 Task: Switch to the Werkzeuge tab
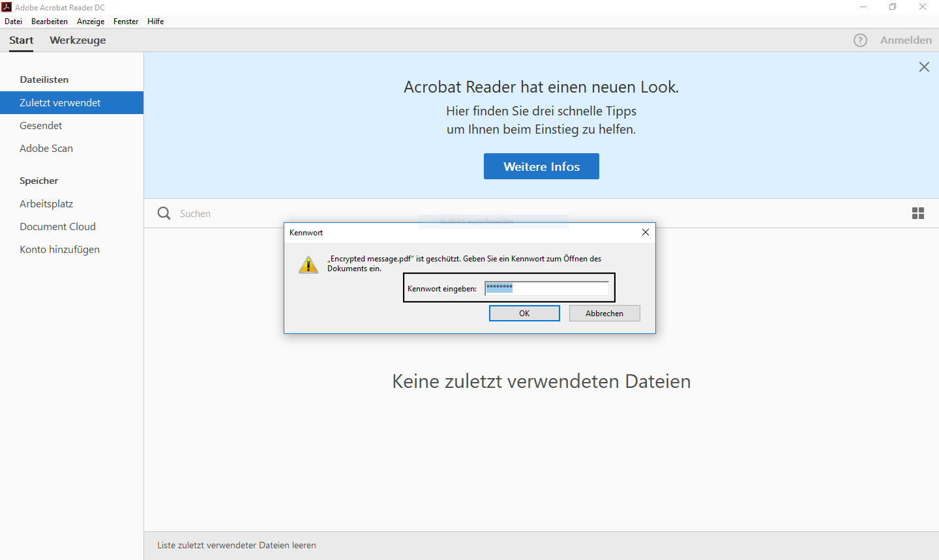[x=78, y=40]
